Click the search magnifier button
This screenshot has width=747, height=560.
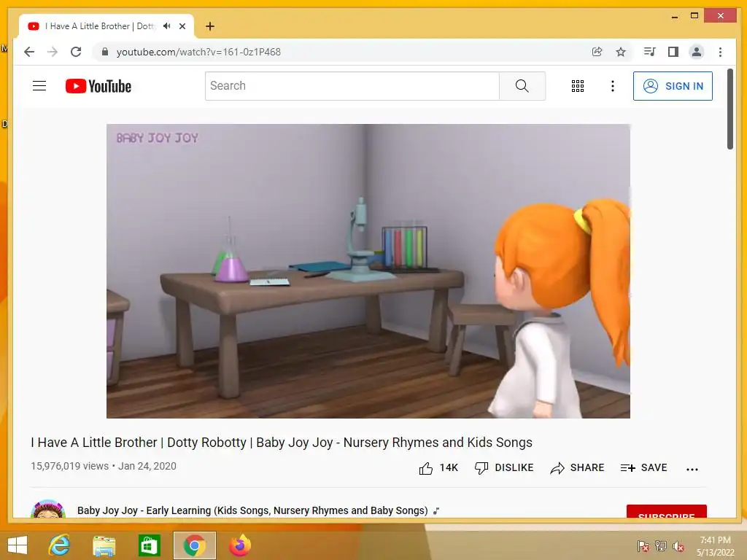point(522,86)
